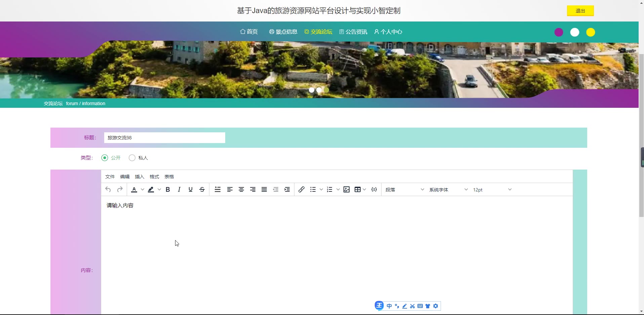
Task: Insert a numbered list
Action: pos(330,190)
